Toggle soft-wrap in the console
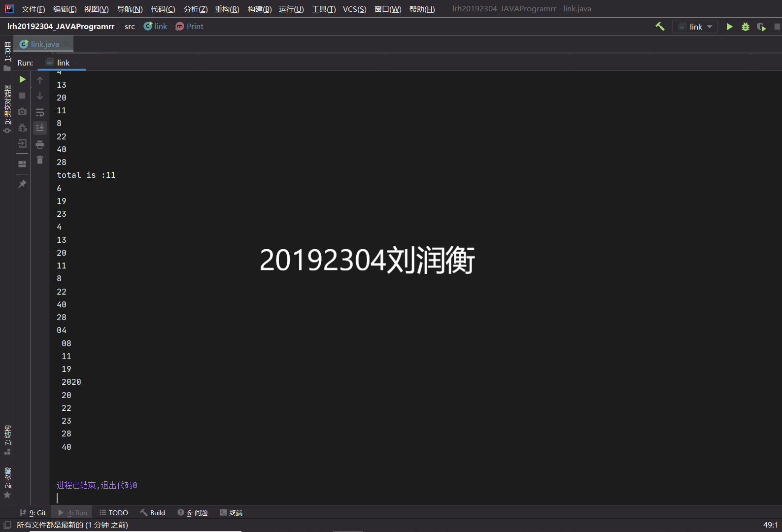 pos(40,112)
